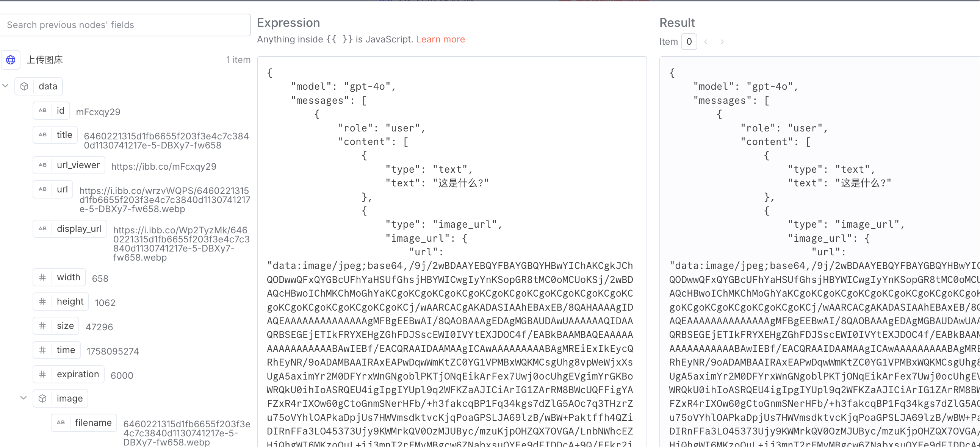Select the title field pill
This screenshot has width=980, height=447.
coord(55,135)
